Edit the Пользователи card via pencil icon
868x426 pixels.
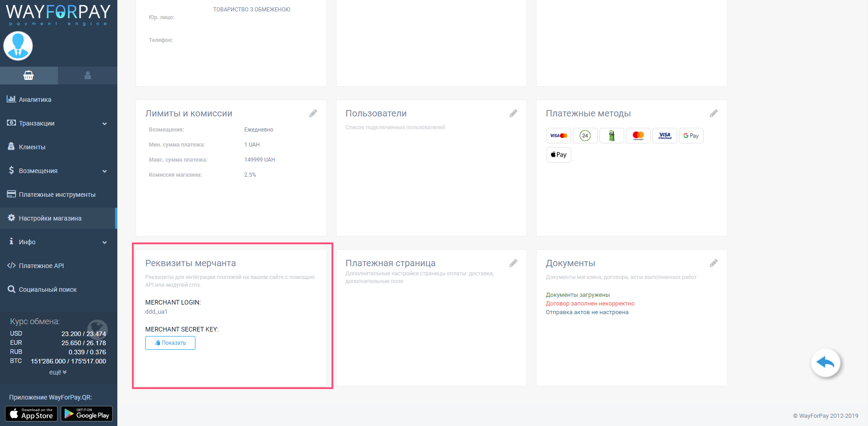coord(513,113)
